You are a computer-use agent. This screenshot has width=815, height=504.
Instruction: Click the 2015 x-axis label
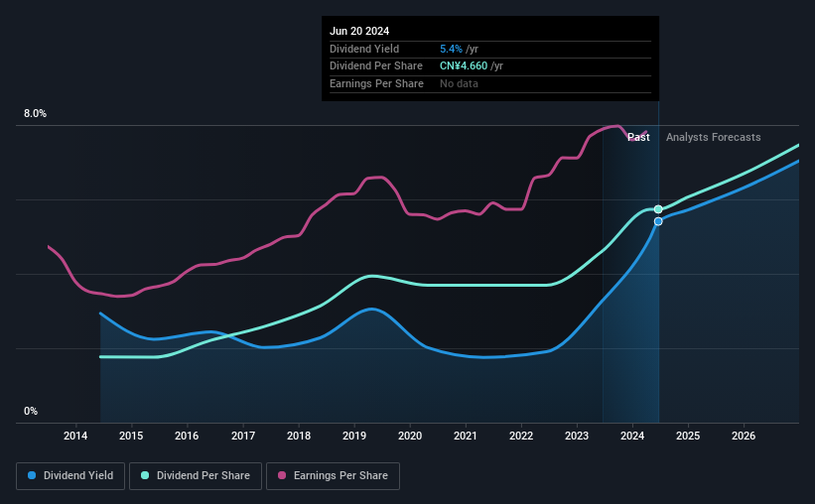point(131,436)
